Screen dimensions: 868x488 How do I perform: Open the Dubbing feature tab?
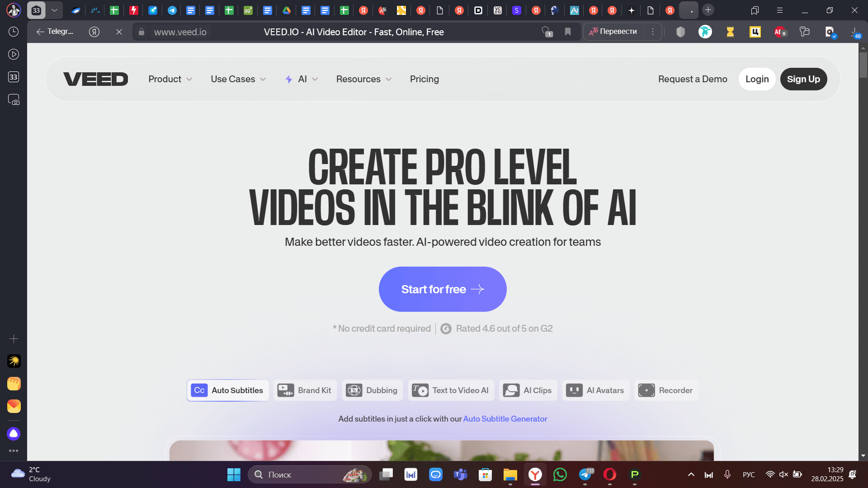[372, 390]
